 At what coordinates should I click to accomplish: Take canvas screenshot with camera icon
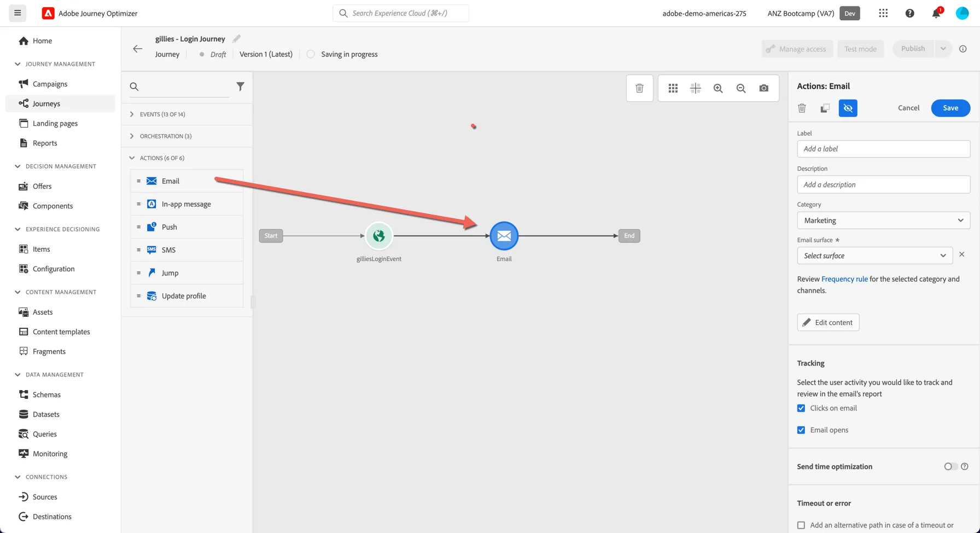coord(764,88)
